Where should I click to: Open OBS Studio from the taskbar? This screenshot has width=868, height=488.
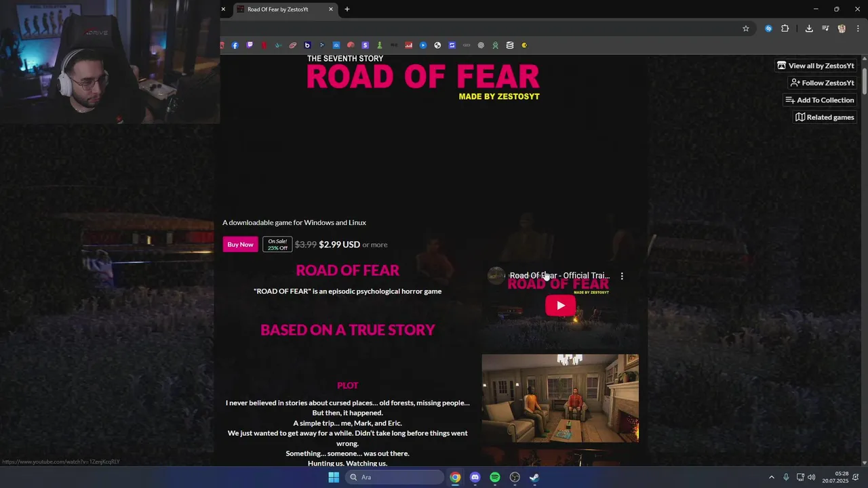tap(515, 477)
